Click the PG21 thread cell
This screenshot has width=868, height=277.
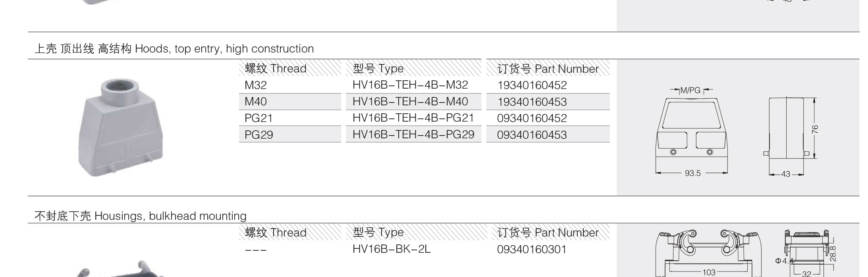[258, 118]
